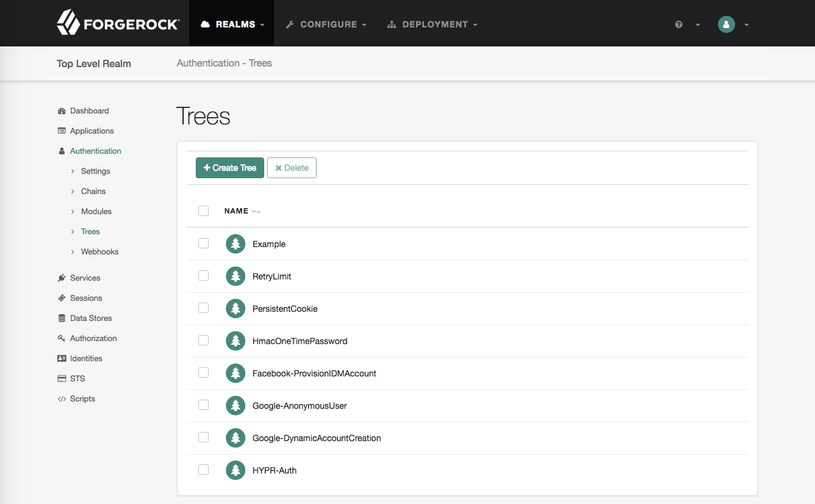
Task: Click the tree icon beside Google-DynamicAccountCreation
Action: [235, 438]
